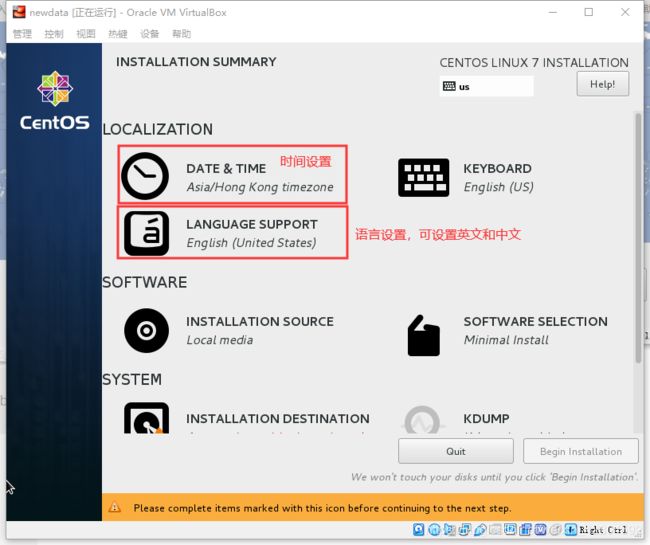
Task: Open the 热键 menu
Action: click(118, 34)
